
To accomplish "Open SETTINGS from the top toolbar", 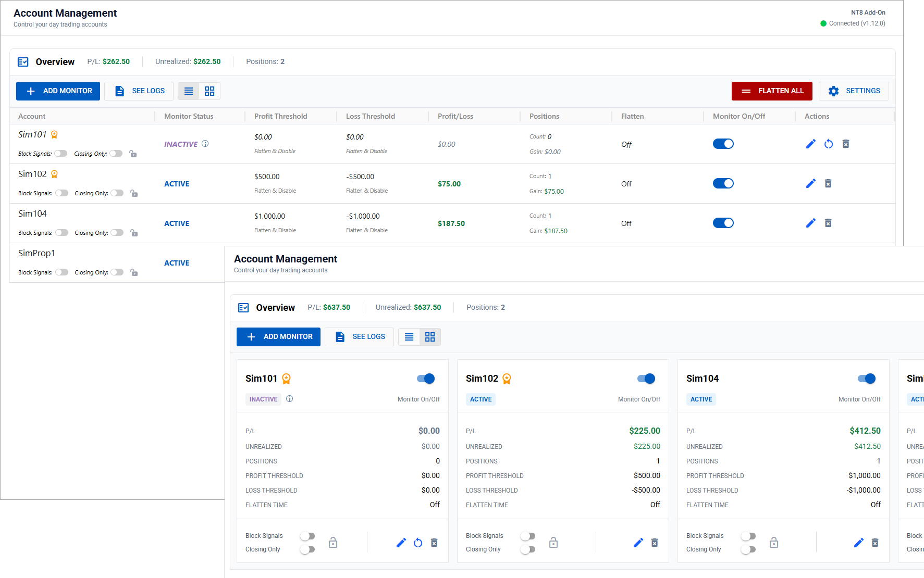I will pyautogui.click(x=853, y=91).
